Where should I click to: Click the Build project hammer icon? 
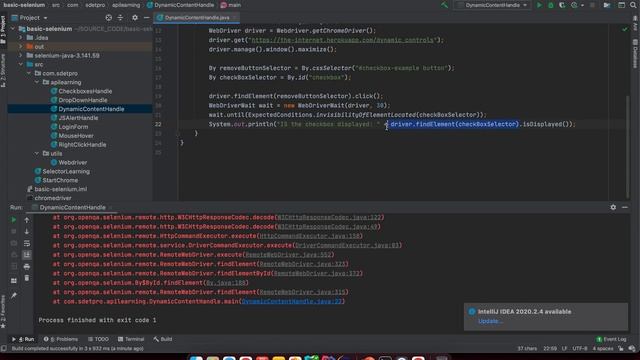tap(444, 5)
